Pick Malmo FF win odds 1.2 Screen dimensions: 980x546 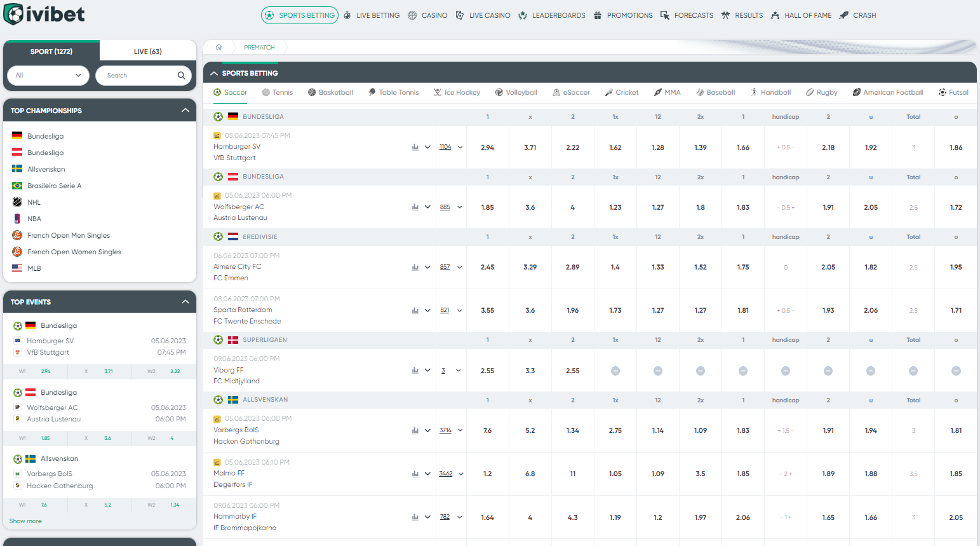tap(488, 474)
